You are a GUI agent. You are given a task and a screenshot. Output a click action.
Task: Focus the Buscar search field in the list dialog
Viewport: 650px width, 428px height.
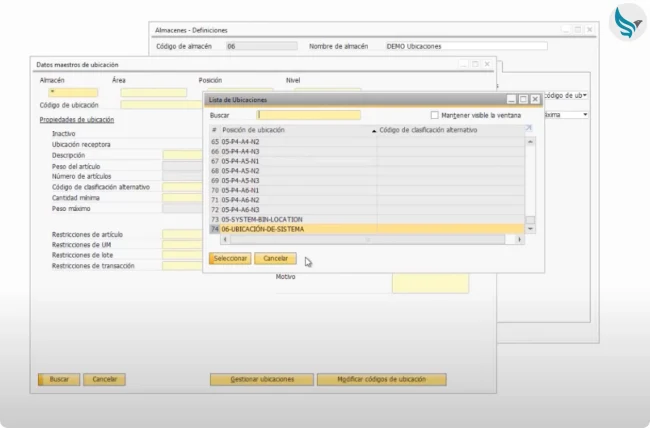click(309, 115)
